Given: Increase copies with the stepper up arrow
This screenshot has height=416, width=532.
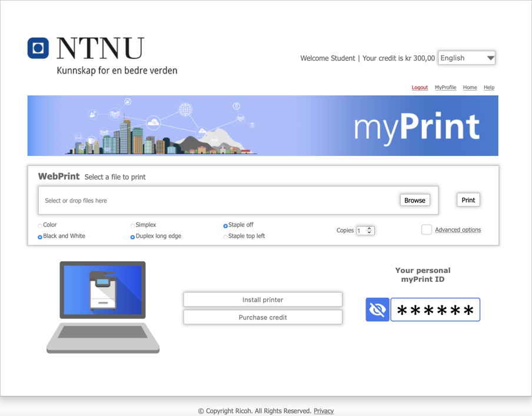Looking at the screenshot, I should 369,228.
